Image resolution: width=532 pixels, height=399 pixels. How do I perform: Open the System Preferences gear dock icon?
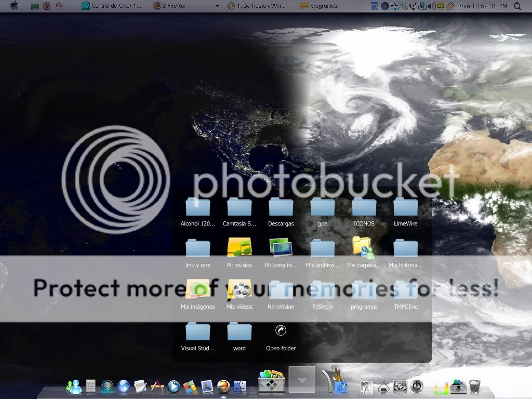(x=400, y=387)
